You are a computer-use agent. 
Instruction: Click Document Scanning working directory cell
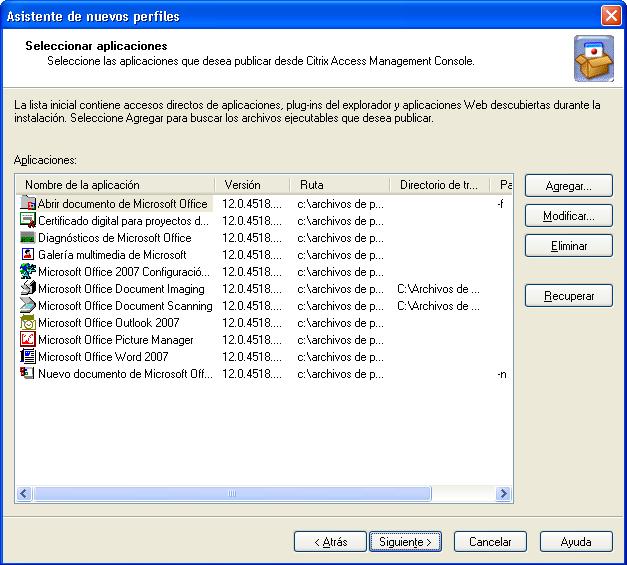439,306
